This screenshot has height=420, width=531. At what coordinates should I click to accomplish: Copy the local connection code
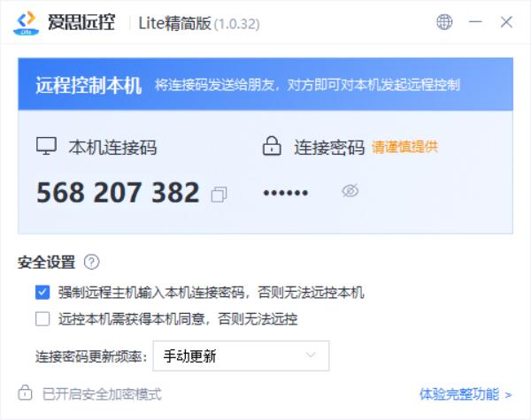click(219, 195)
